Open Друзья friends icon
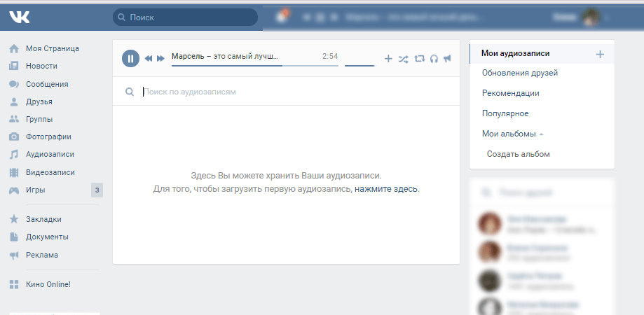644x315 pixels. point(14,101)
